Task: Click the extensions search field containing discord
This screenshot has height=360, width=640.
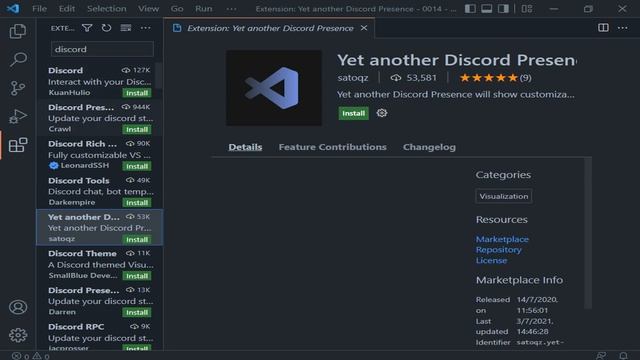Action: (x=102, y=49)
